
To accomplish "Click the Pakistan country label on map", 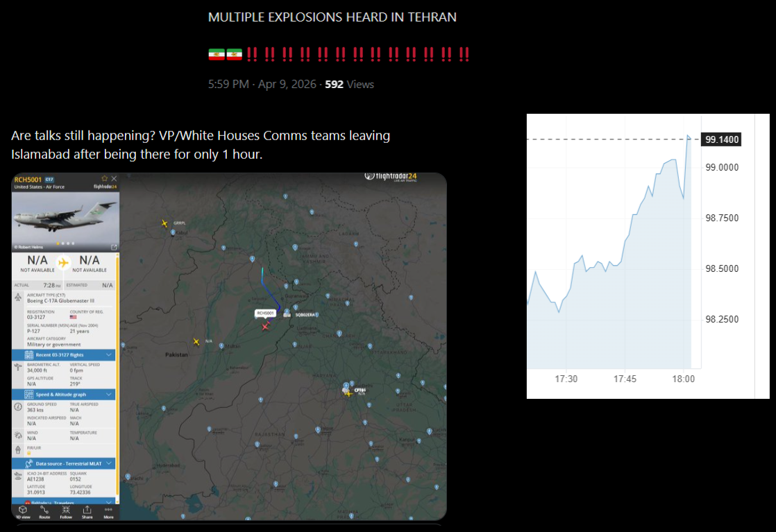I will click(176, 354).
